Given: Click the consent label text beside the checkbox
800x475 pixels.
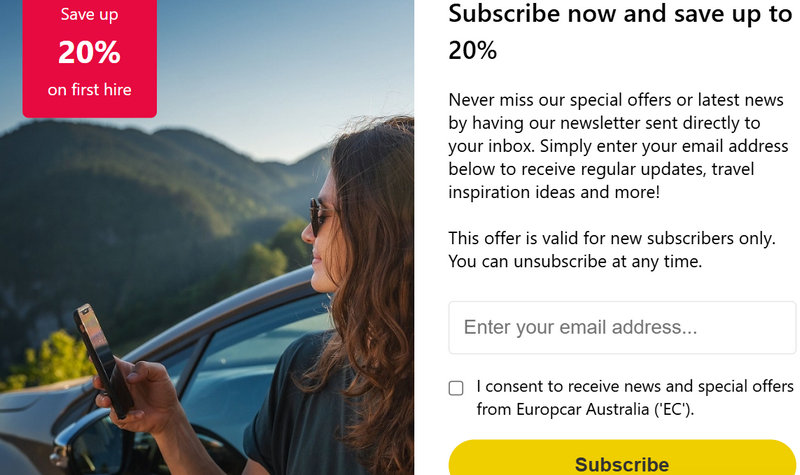Looking at the screenshot, I should [635, 398].
